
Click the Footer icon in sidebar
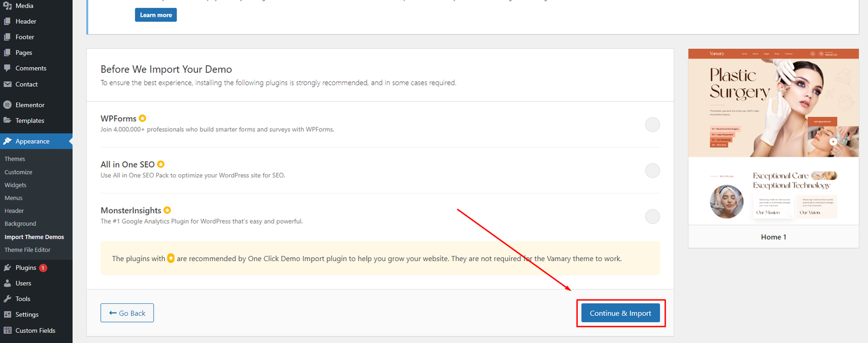(x=7, y=37)
